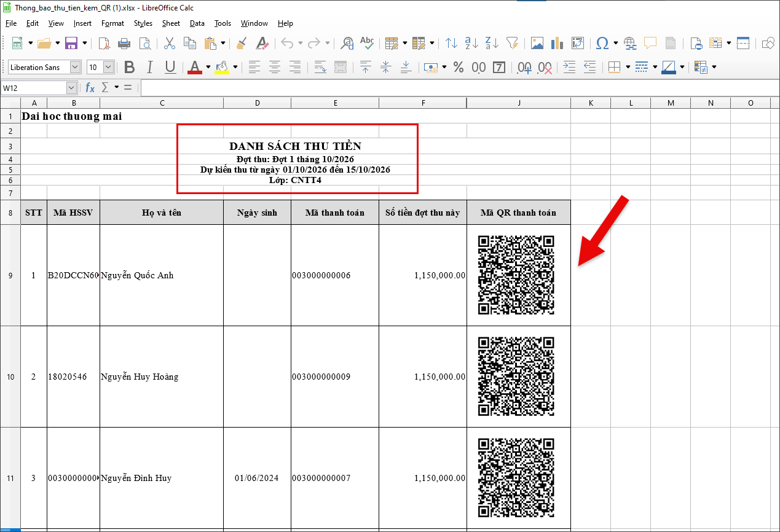The image size is (780, 532).
Task: Sort descending Z to A
Action: pyautogui.click(x=492, y=43)
